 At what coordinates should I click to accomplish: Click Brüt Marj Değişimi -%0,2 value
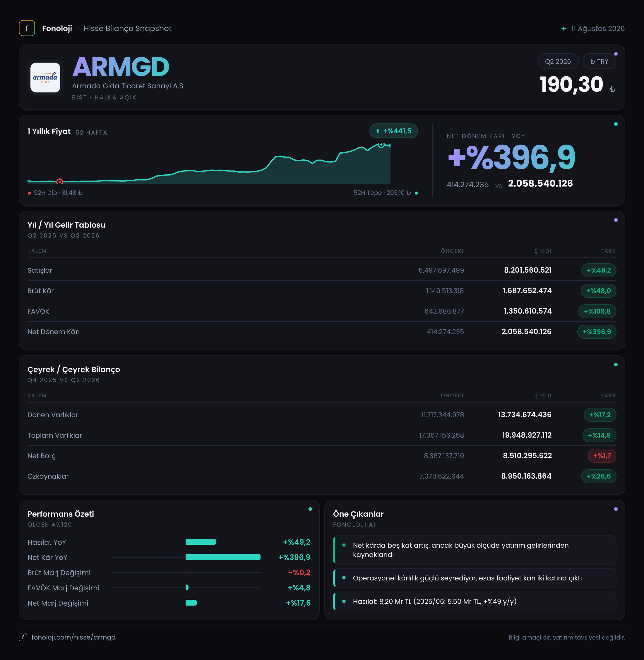pos(299,573)
